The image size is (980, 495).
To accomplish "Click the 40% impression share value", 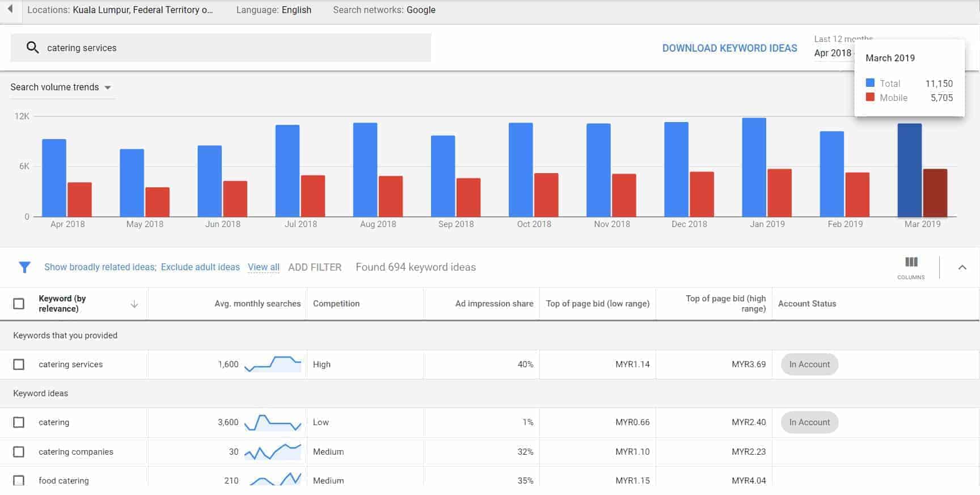I will click(525, 364).
